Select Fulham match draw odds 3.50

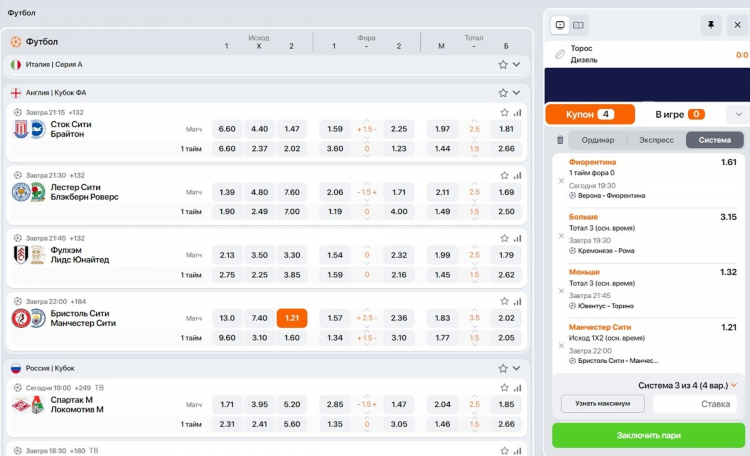[x=259, y=256]
